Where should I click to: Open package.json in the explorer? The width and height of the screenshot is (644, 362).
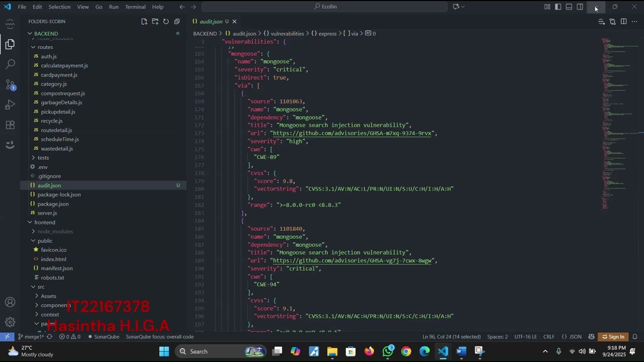tap(53, 204)
